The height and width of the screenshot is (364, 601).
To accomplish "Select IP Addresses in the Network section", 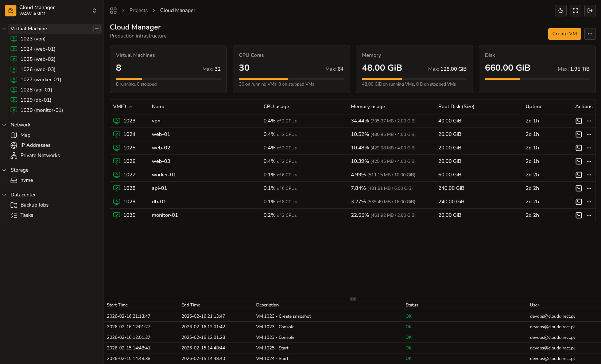I will click(x=35, y=145).
